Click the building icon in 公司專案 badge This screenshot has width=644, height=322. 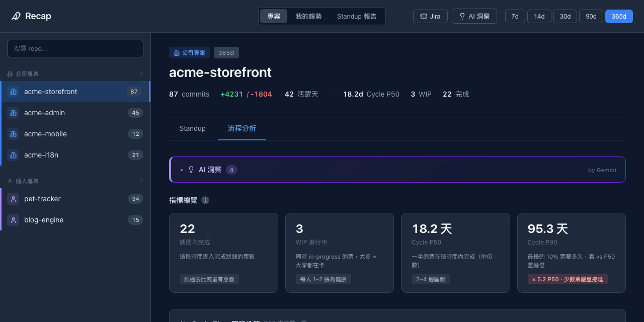coord(177,53)
